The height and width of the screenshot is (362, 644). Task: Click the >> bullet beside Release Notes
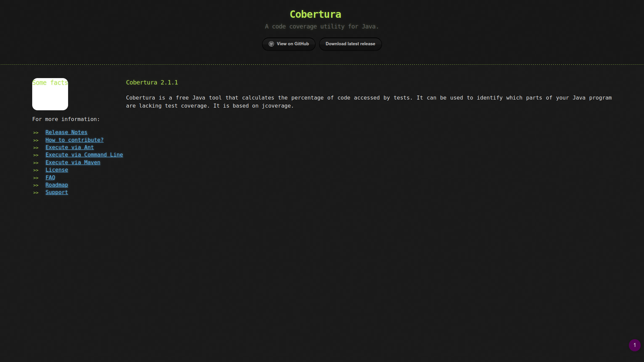point(36,133)
